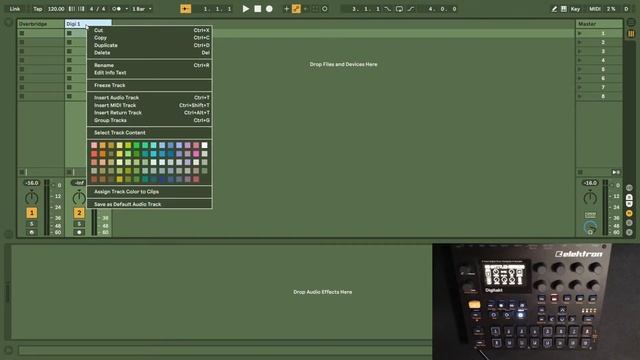Viewport: 640px width, 360px height.
Task: Click the Stop transport button
Action: tap(258, 9)
